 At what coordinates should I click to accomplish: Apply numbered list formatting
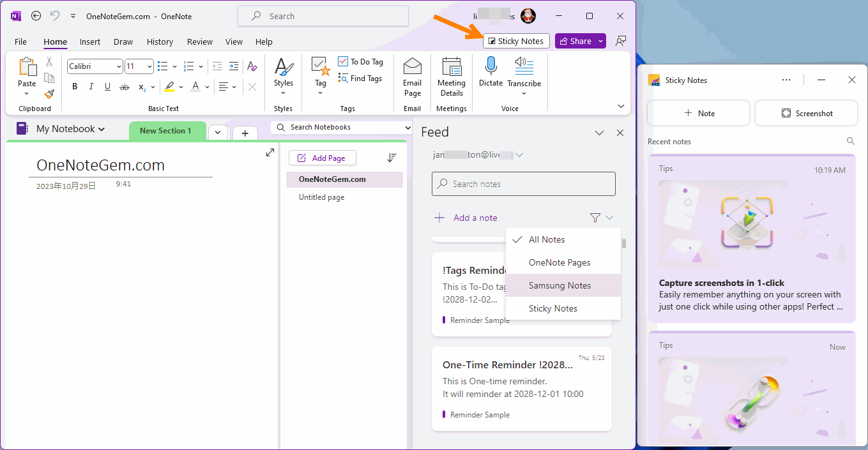pos(188,66)
